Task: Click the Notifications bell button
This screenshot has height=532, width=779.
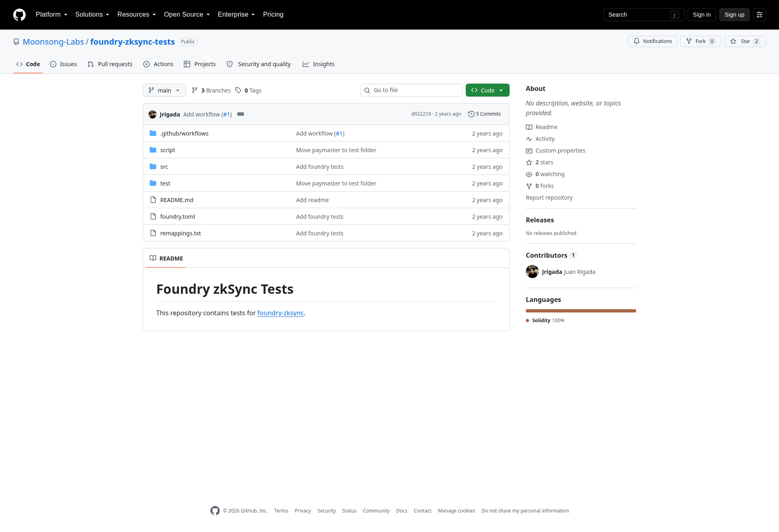Action: (652, 41)
